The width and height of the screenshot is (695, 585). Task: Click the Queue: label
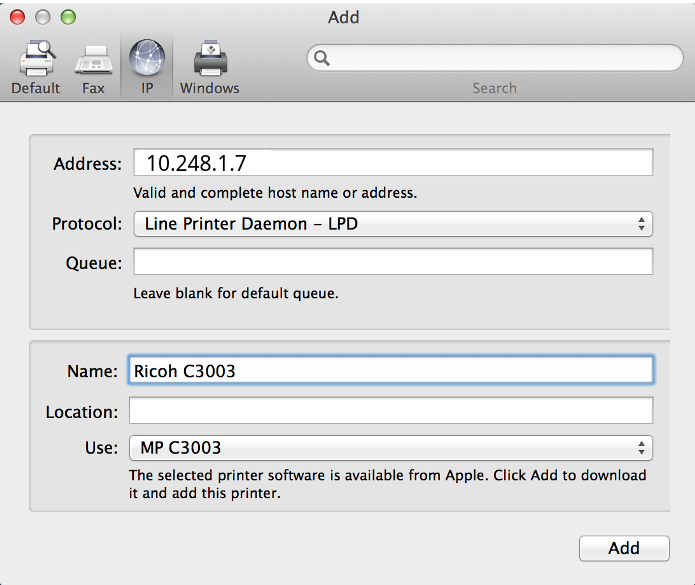coord(94,263)
